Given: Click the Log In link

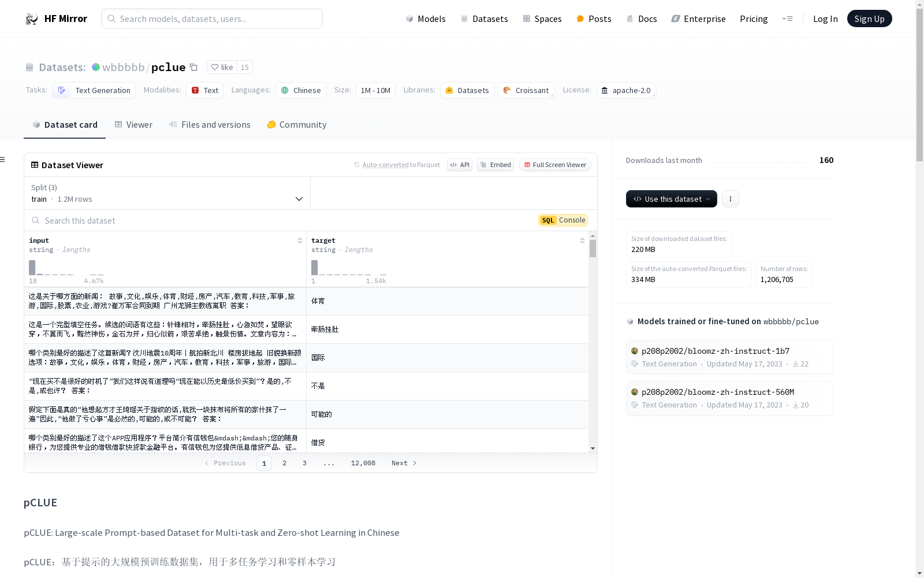Looking at the screenshot, I should (x=825, y=19).
